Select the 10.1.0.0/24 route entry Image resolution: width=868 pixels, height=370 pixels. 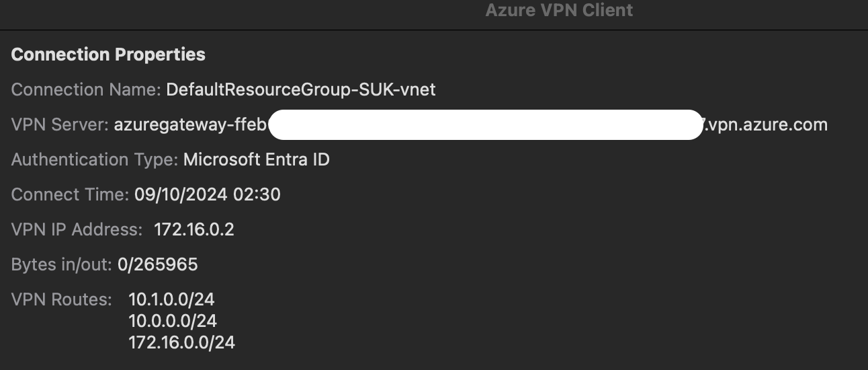click(171, 299)
